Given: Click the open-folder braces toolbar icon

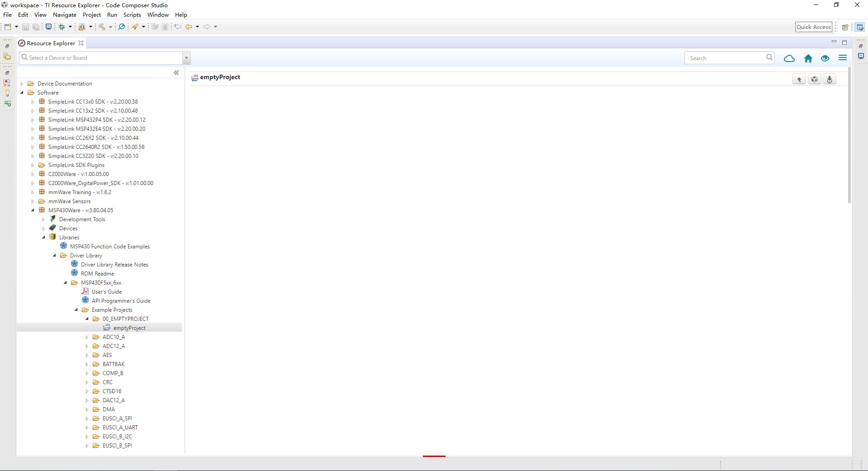Looking at the screenshot, I should tap(82, 27).
